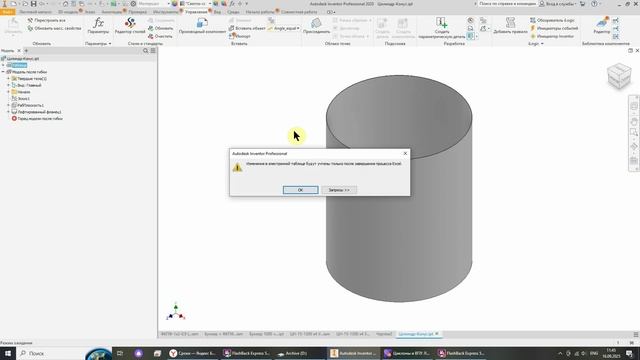Click the Запросы >> button in dialog
The image size is (640, 360).
pos(339,190)
